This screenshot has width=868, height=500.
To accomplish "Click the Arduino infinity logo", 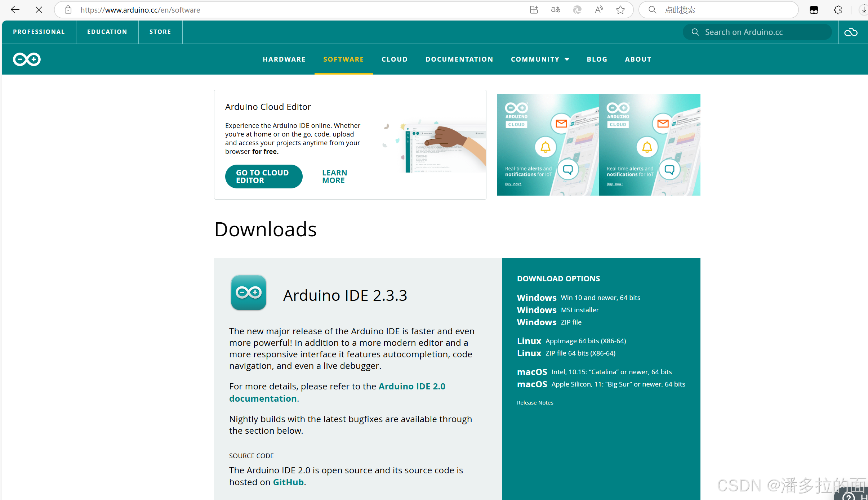I will 27,59.
